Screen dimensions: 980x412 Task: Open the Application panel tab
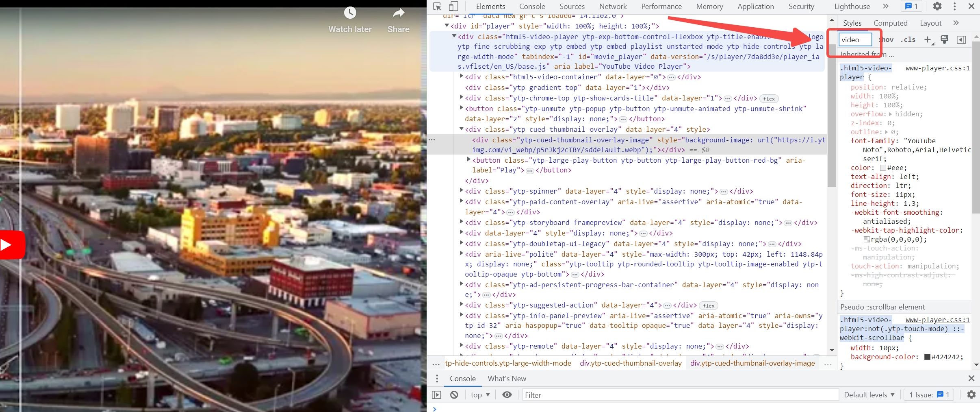pyautogui.click(x=755, y=7)
